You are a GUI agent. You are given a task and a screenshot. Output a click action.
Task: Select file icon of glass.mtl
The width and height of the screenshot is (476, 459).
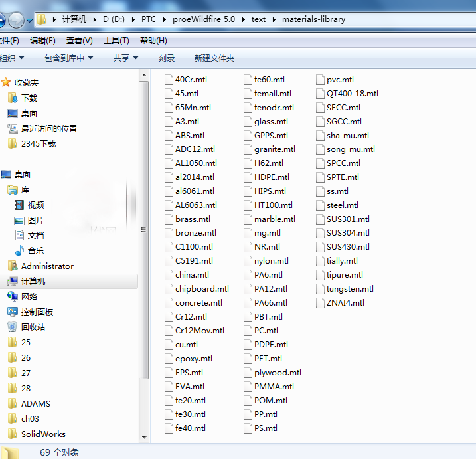248,122
